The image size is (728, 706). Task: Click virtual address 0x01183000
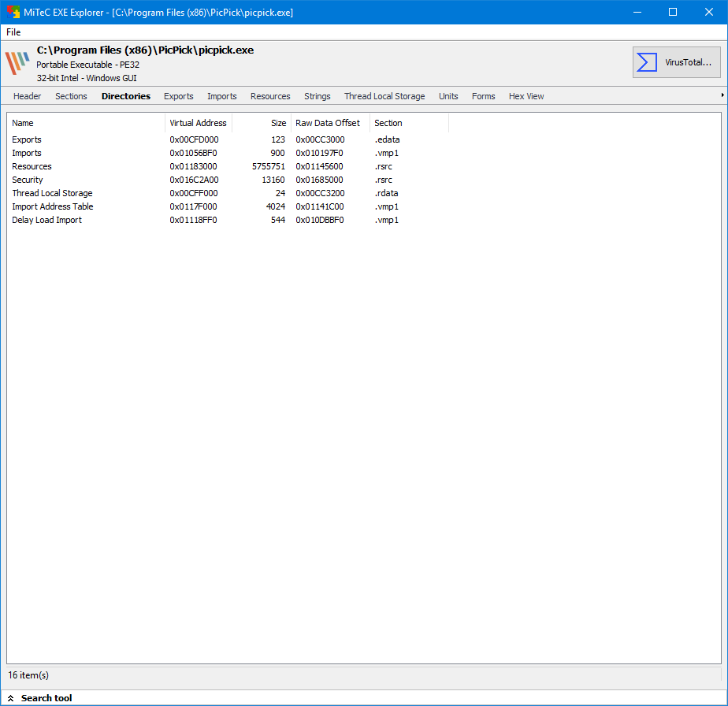pos(193,166)
